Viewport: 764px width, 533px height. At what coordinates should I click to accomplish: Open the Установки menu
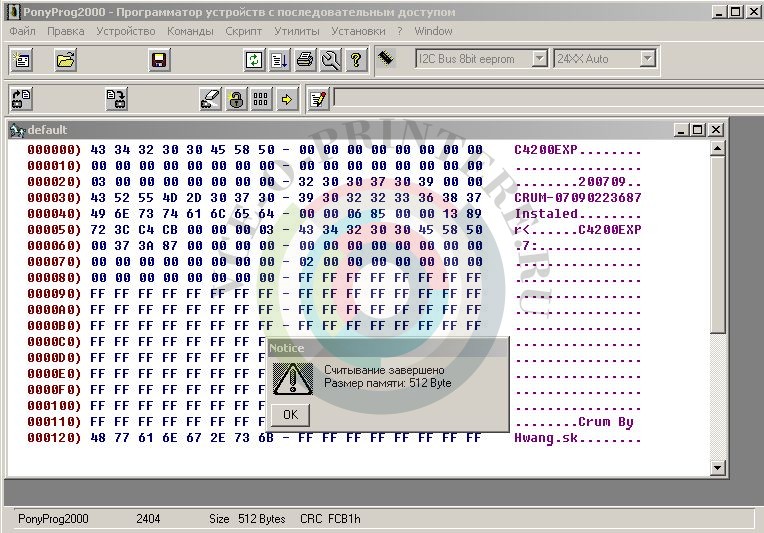(358, 31)
